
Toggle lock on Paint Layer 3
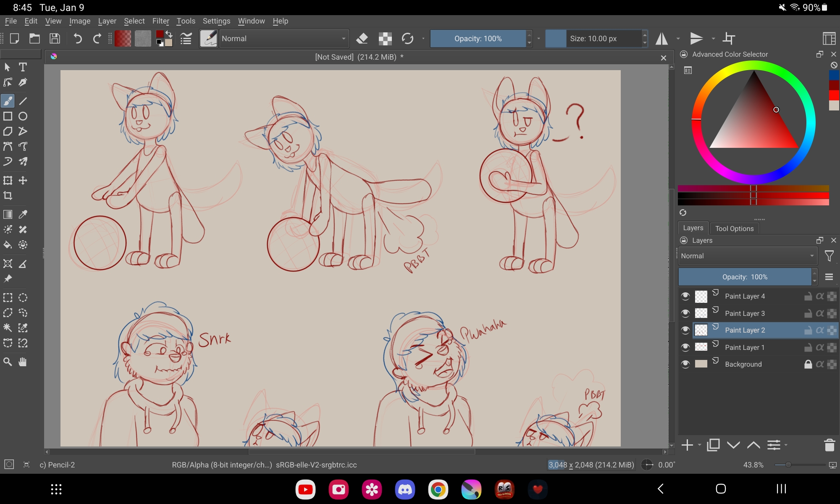(x=808, y=313)
